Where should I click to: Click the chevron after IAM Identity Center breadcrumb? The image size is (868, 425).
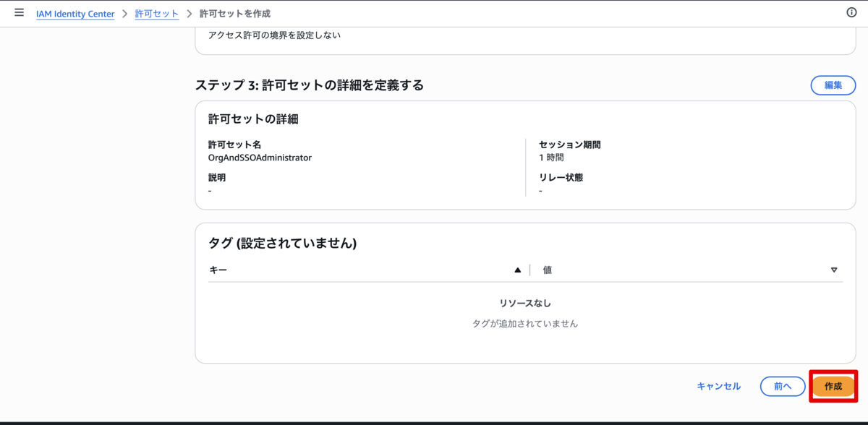pos(124,14)
